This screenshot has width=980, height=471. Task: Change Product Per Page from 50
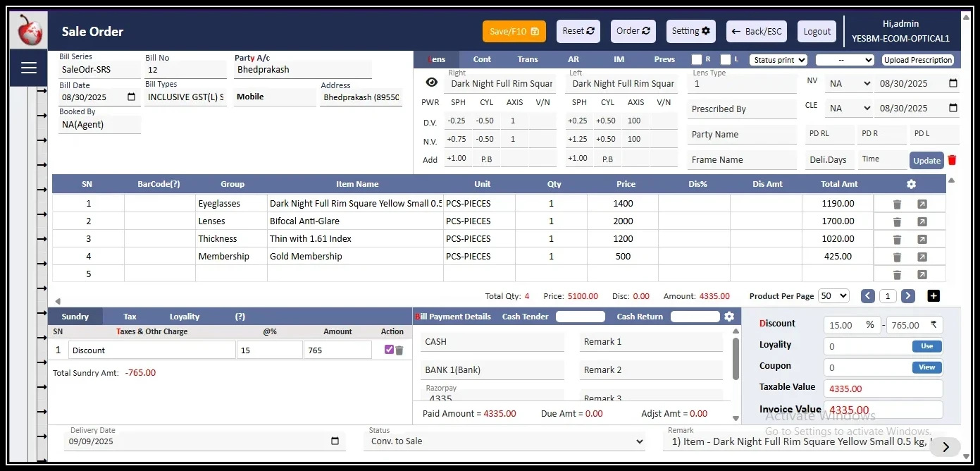(834, 295)
